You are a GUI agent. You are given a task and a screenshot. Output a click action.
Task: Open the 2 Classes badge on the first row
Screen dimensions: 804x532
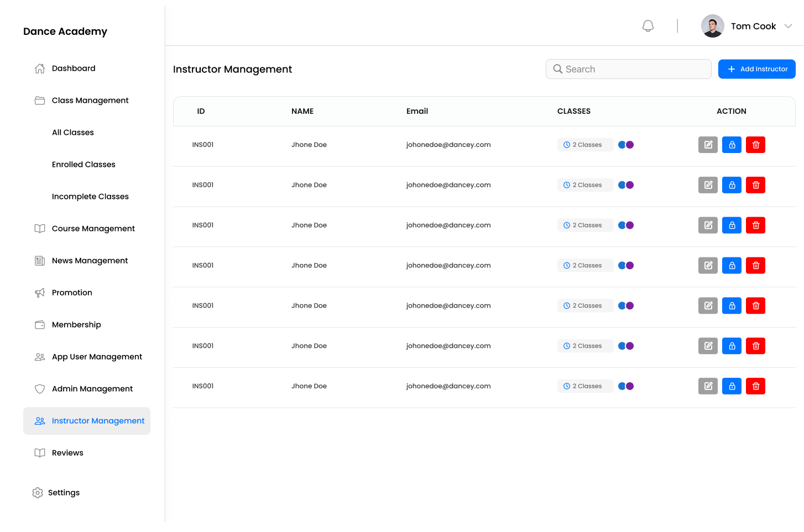click(x=585, y=144)
